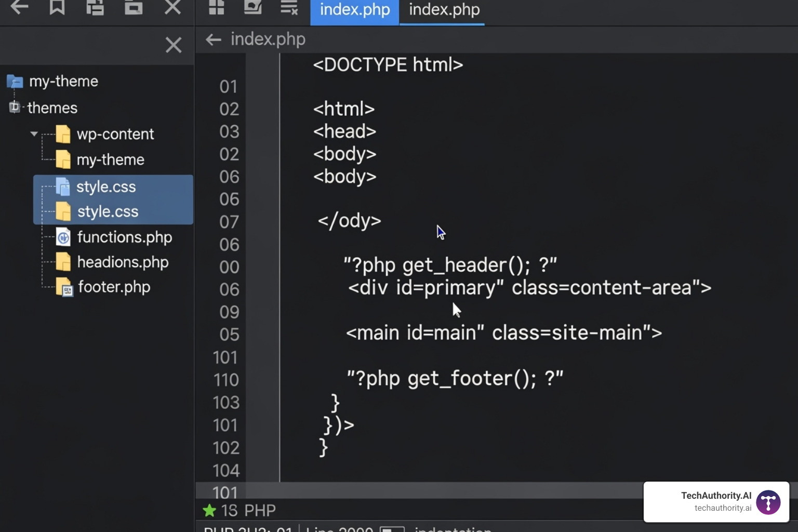Open the my-theme subfolder
The width and height of the screenshot is (798, 532).
110,159
